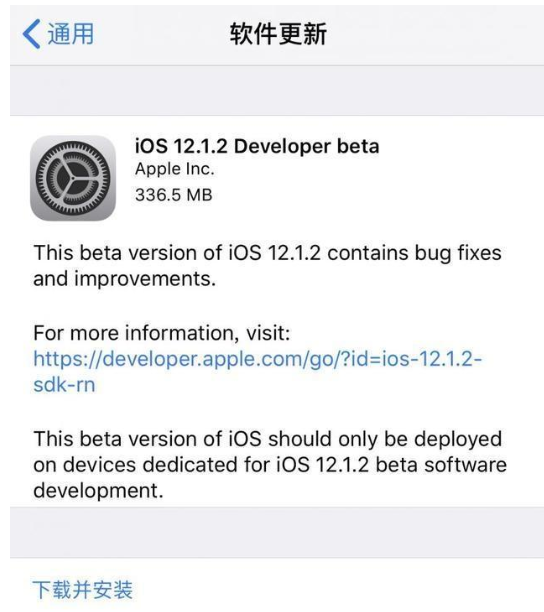The width and height of the screenshot is (544, 612).
Task: Click the 'contains bug fixes' description line
Action: [x=267, y=253]
